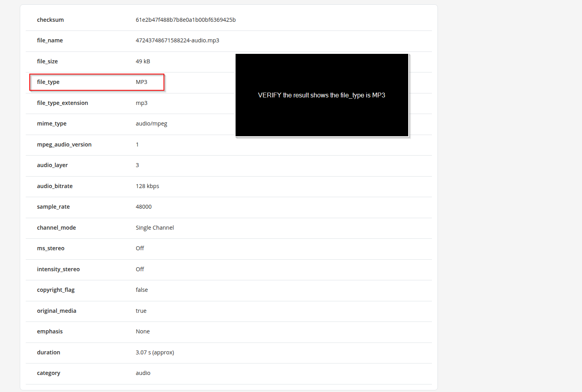The width and height of the screenshot is (582, 392).
Task: Click the file_type_extension label
Action: pyautogui.click(x=63, y=103)
